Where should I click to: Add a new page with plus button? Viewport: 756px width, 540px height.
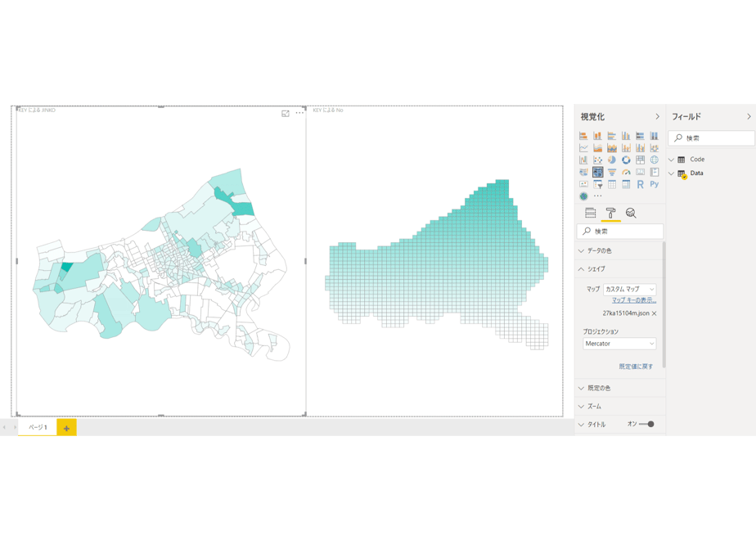pyautogui.click(x=66, y=428)
